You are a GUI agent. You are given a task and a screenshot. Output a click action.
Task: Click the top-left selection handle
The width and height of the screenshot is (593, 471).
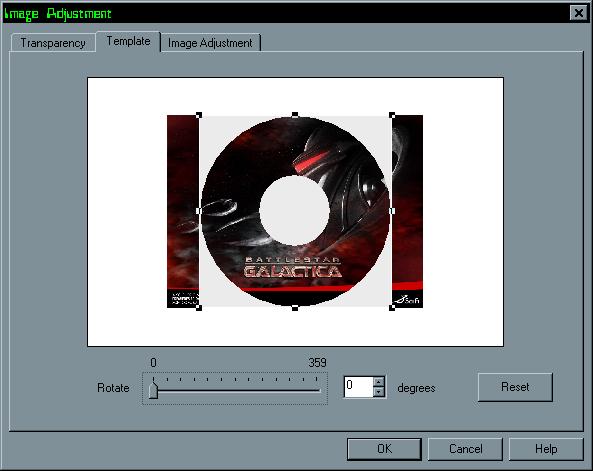pyautogui.click(x=199, y=115)
